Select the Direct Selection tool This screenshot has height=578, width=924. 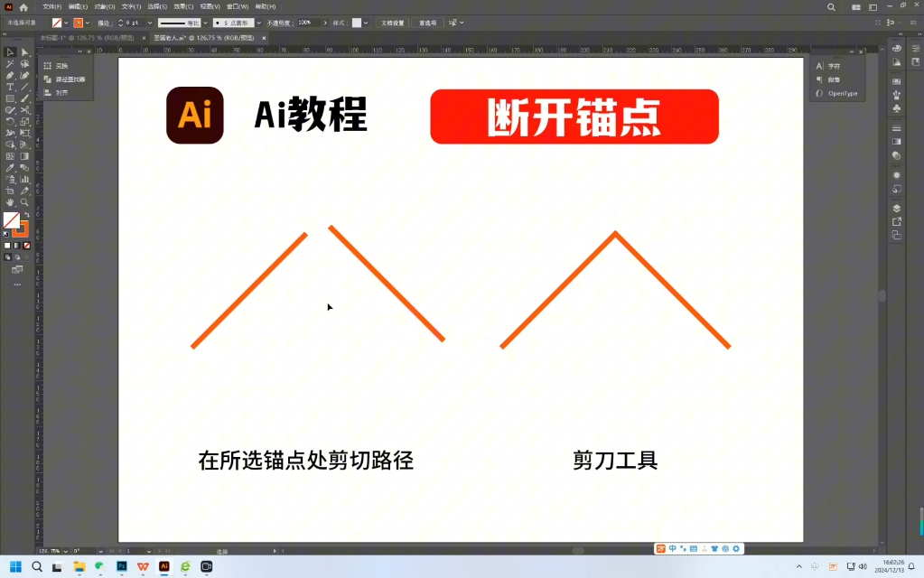click(23, 51)
